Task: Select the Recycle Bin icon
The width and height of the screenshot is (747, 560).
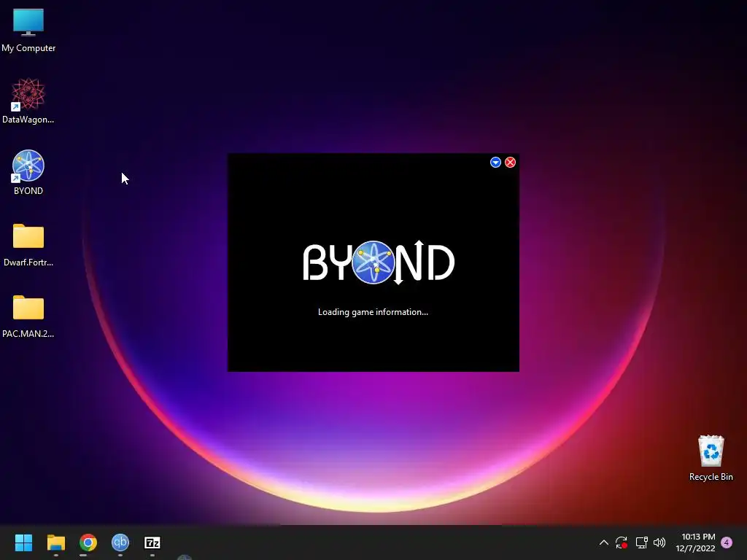Action: (711, 458)
